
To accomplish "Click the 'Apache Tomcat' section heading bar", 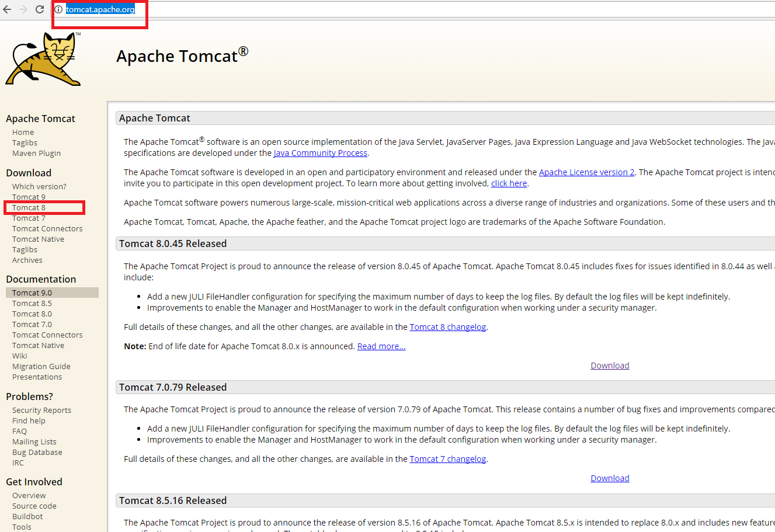I will click(x=445, y=118).
